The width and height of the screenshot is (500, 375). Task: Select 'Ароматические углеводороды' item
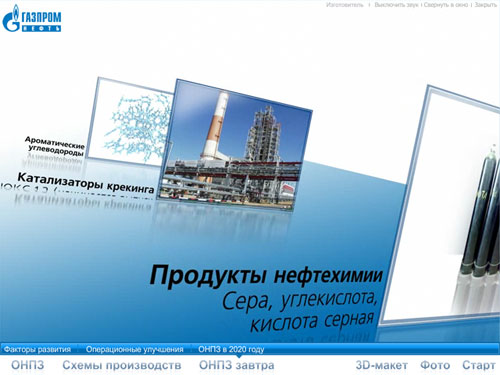point(55,146)
